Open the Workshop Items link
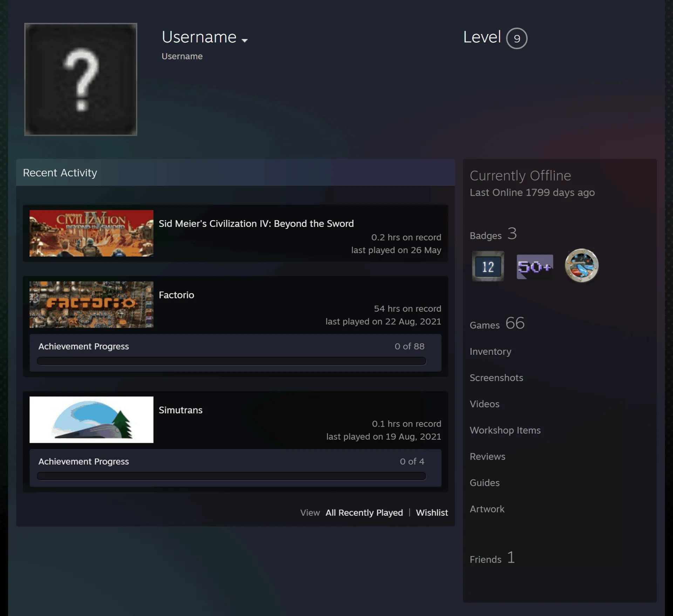Image resolution: width=673 pixels, height=616 pixels. [505, 430]
